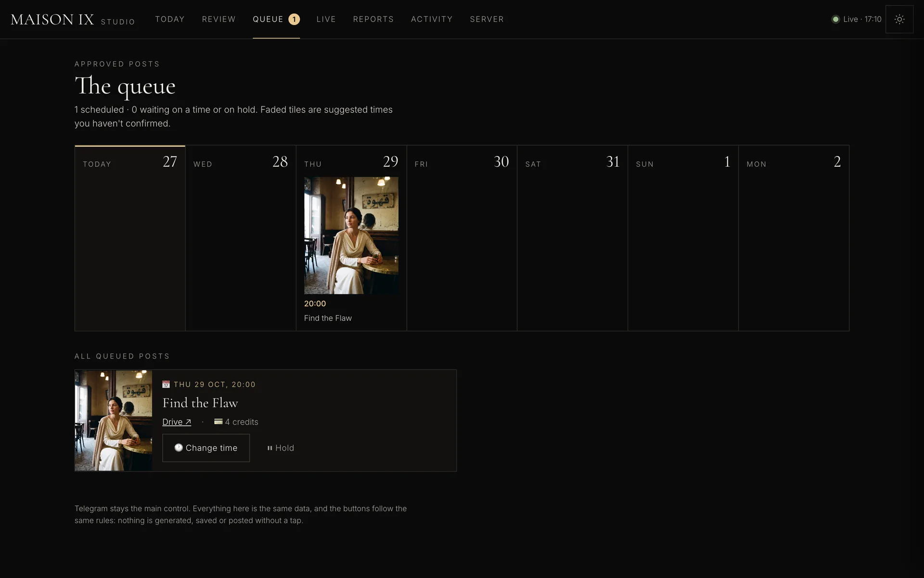Open the Drive link for Find the Flaw
The image size is (924, 578).
click(x=177, y=422)
